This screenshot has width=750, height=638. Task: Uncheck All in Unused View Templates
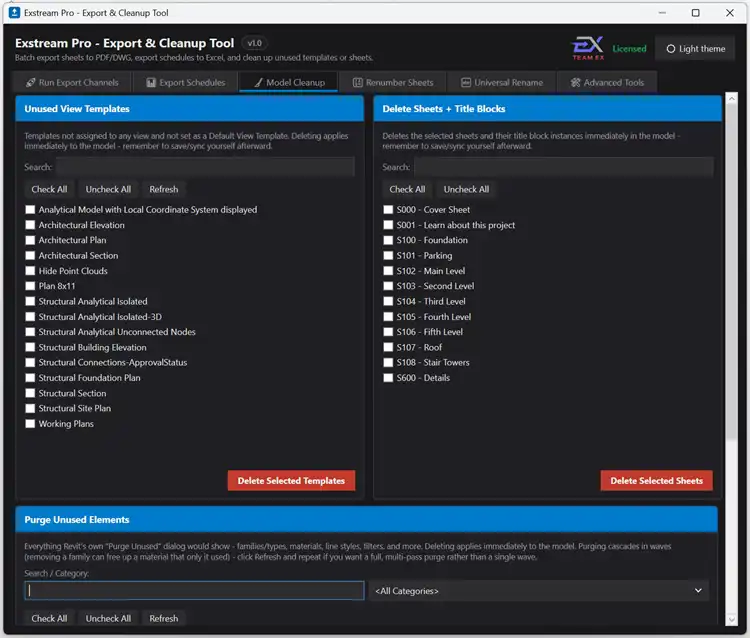(108, 189)
